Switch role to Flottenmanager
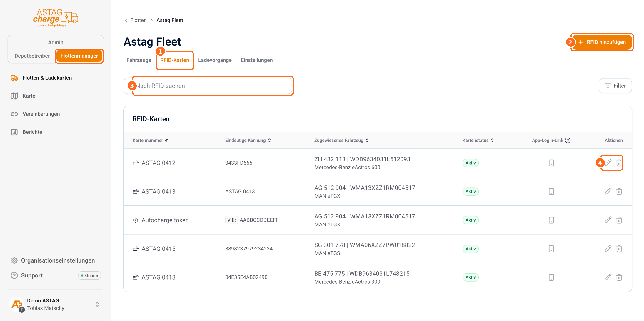 click(79, 56)
